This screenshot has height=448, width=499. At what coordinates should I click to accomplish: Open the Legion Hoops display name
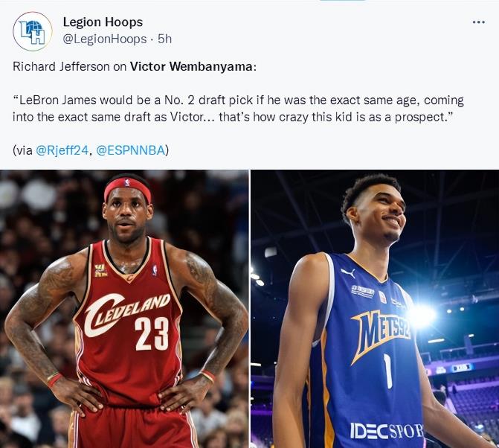tap(103, 22)
